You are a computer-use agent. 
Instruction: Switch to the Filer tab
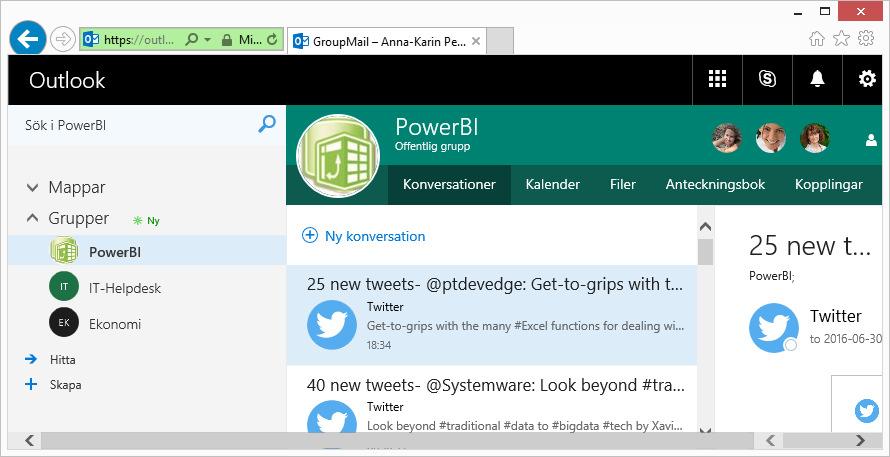623,185
